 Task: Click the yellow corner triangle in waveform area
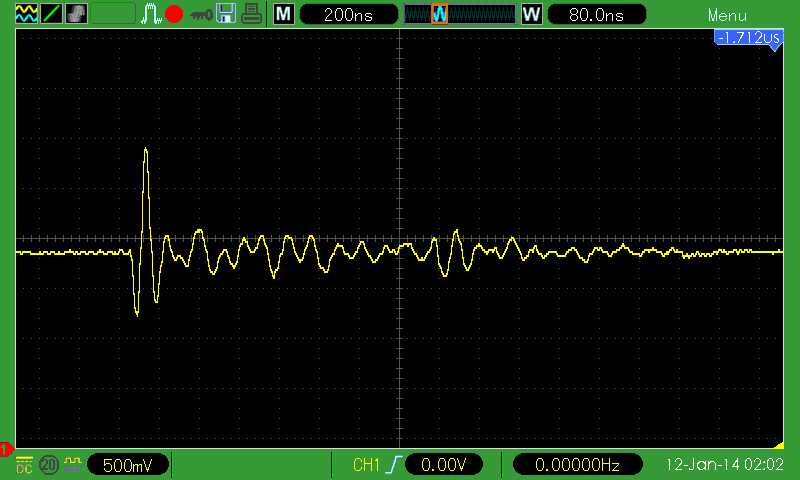click(779, 445)
